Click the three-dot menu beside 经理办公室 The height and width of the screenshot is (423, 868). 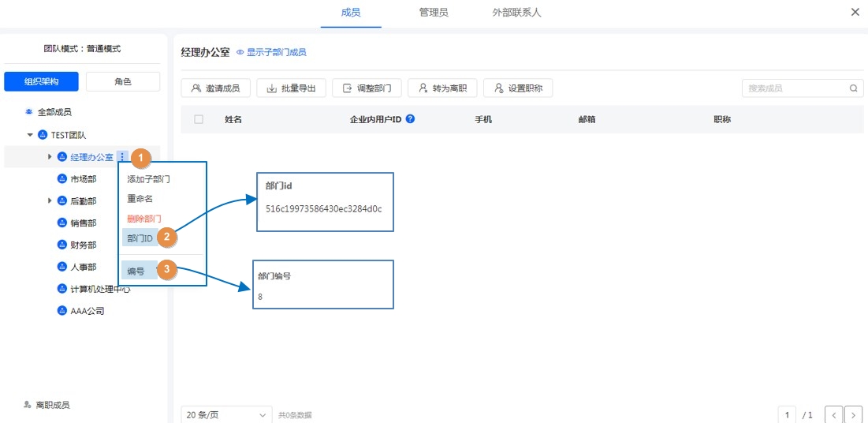tap(121, 157)
